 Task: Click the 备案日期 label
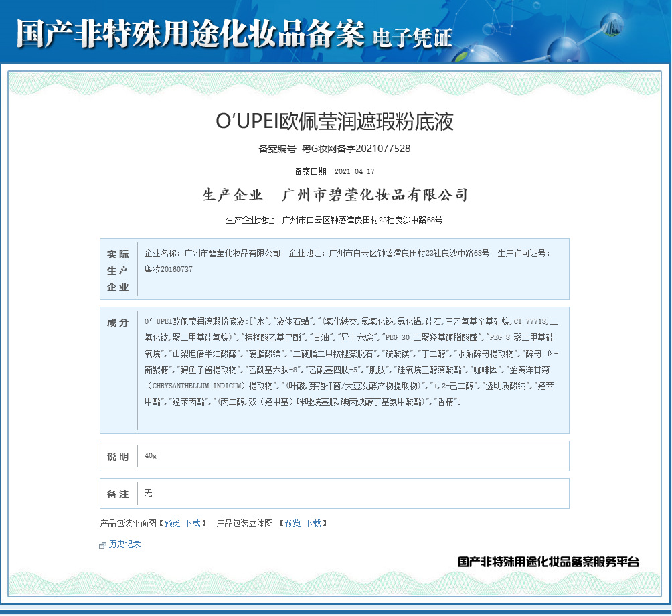[x=311, y=171]
